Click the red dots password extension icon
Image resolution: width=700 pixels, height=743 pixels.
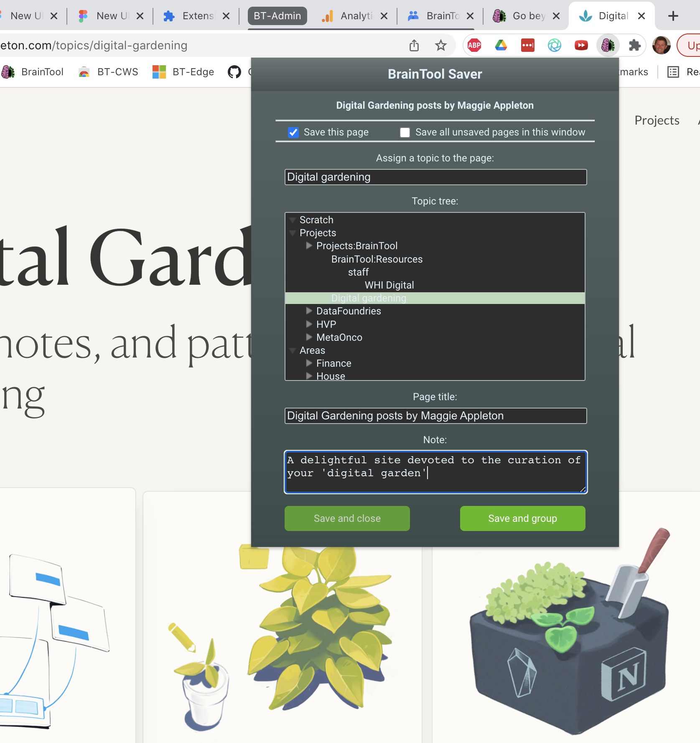tap(528, 45)
